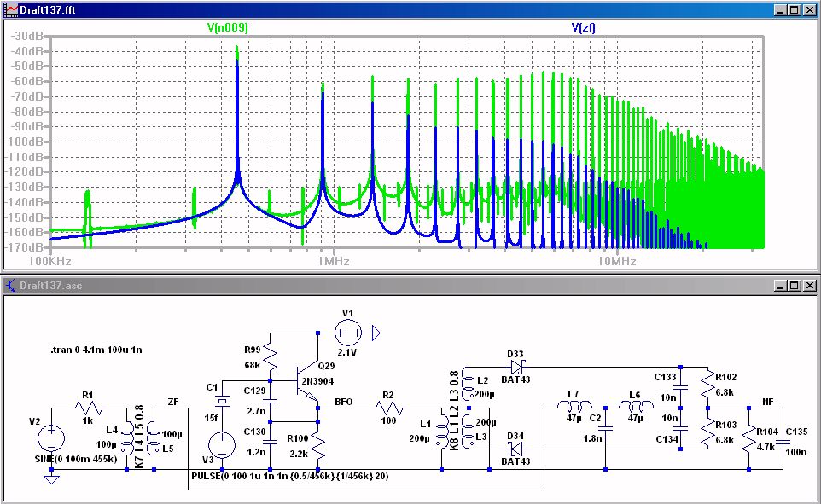Maximize the Draft137.fft window
Screen dimensions: 821x504
(x=794, y=9)
